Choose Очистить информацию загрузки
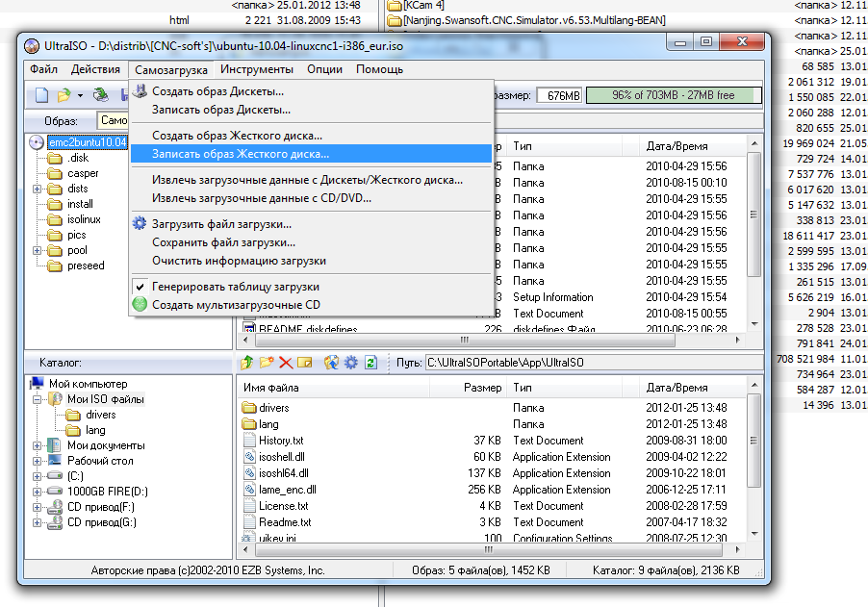Viewport: 868px width, 607px height. point(311,261)
